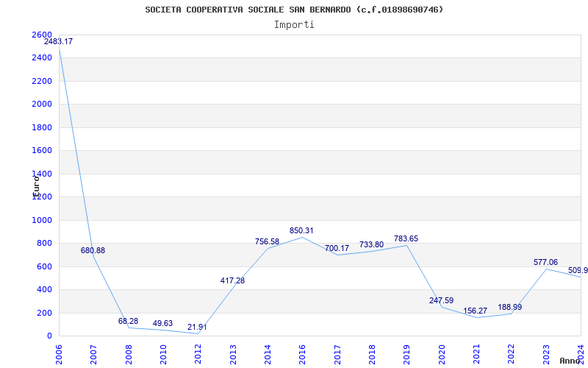The image size is (588, 368).
Task: Select the year 2017 axis label
Action: click(337, 354)
